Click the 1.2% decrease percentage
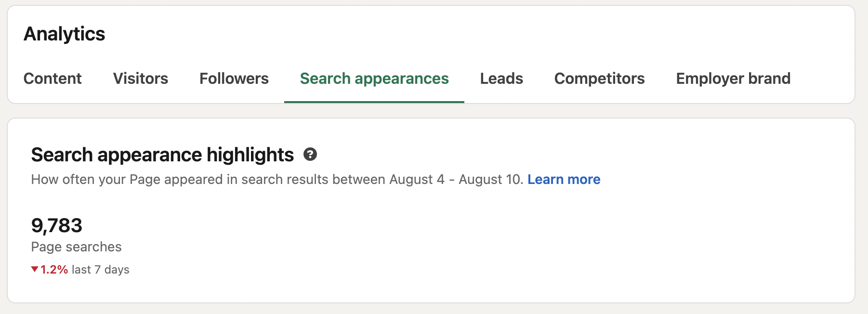868x314 pixels. coord(54,270)
